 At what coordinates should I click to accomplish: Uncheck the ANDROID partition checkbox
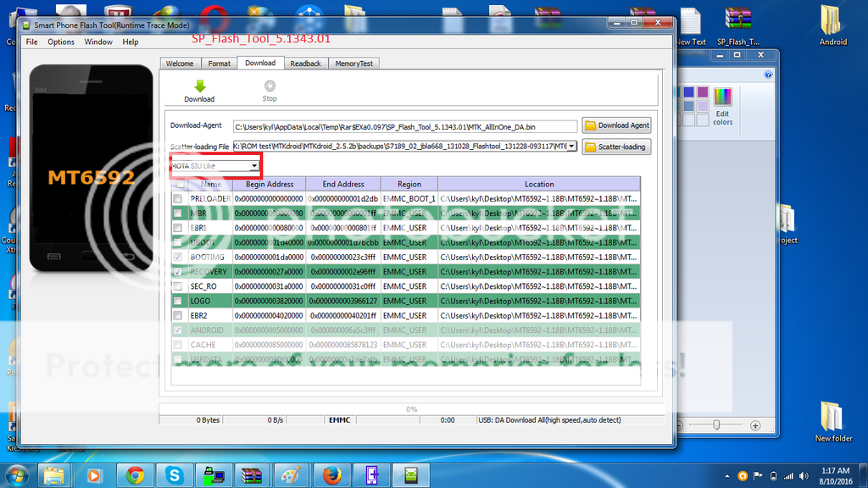[x=178, y=330]
